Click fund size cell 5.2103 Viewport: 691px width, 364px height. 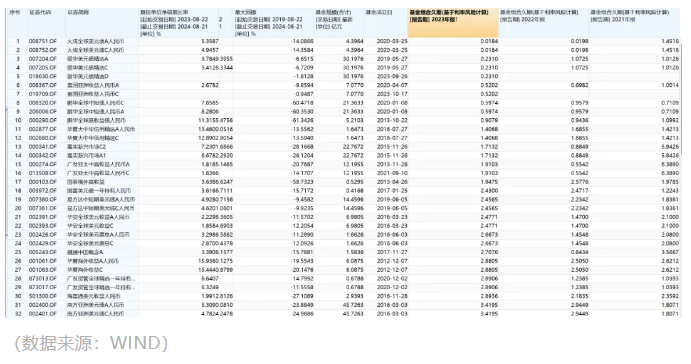(x=355, y=120)
